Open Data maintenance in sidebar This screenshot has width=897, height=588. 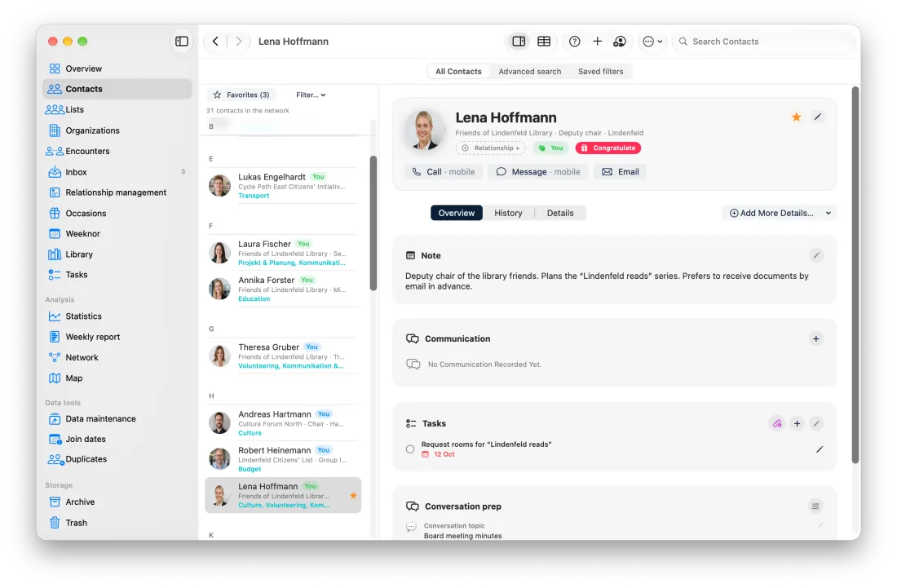pyautogui.click(x=117, y=418)
